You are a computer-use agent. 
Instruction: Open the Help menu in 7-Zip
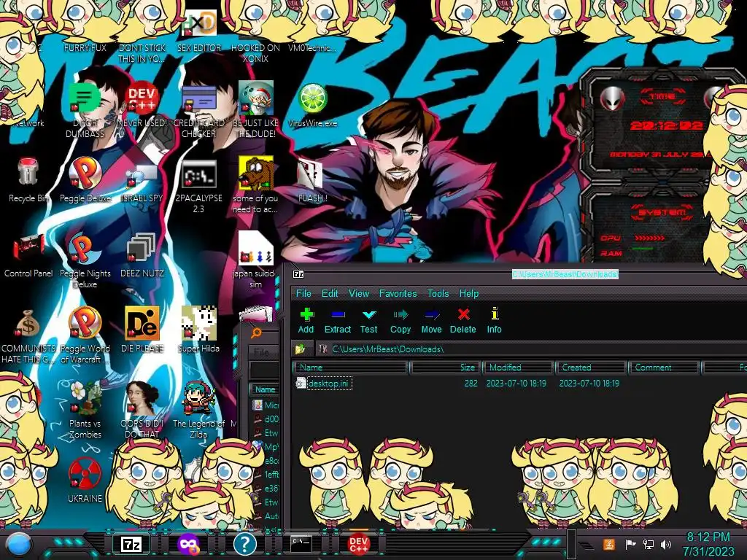469,293
